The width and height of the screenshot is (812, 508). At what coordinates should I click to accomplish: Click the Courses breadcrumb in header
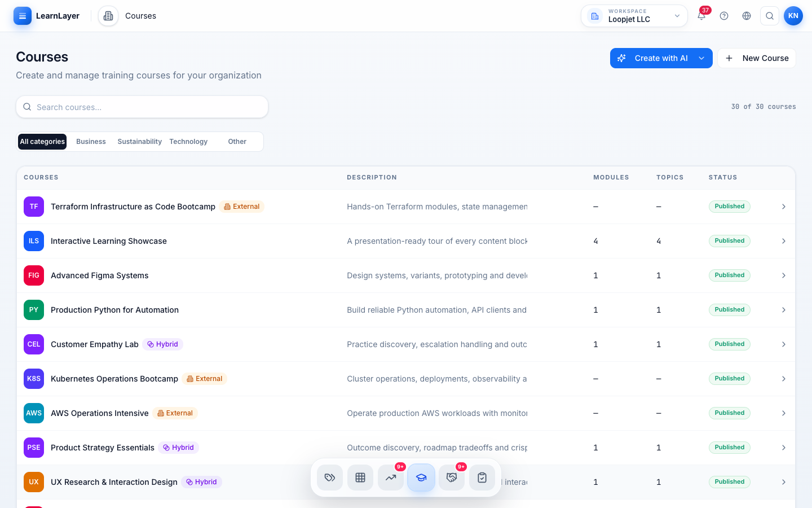pyautogui.click(x=140, y=16)
